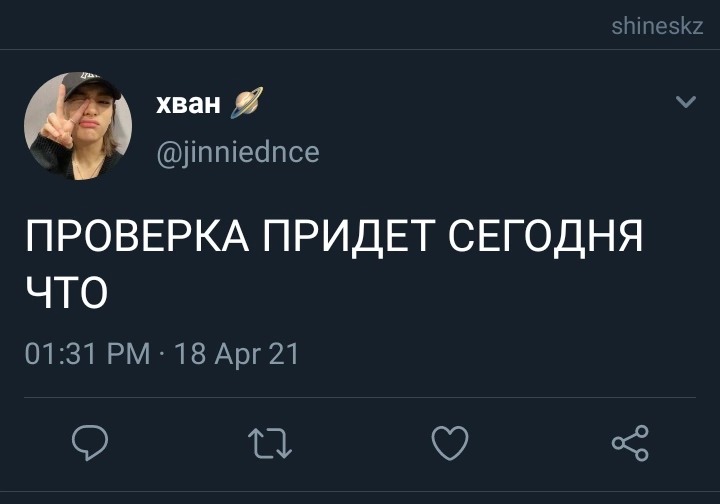The height and width of the screenshot is (504, 720).
Task: Click the shineskz watermark text
Action: [657, 26]
